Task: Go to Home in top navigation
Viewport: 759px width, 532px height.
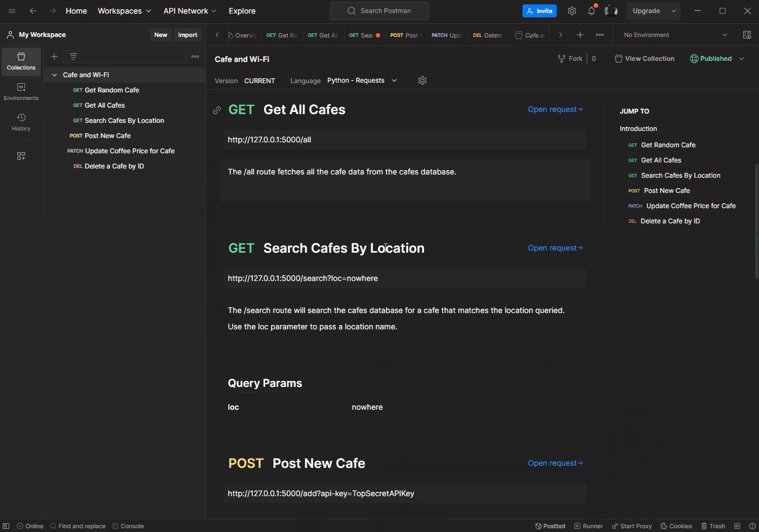Action: pos(76,11)
